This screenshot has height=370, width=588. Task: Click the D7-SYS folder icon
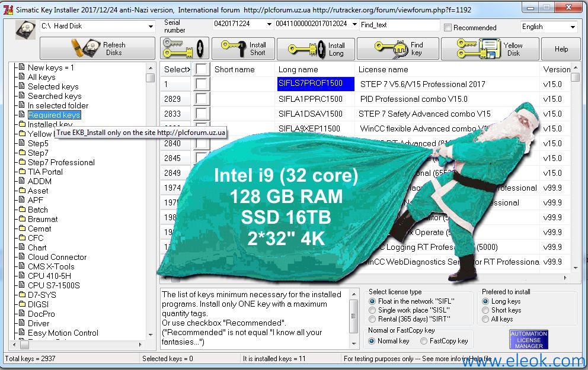coord(22,294)
